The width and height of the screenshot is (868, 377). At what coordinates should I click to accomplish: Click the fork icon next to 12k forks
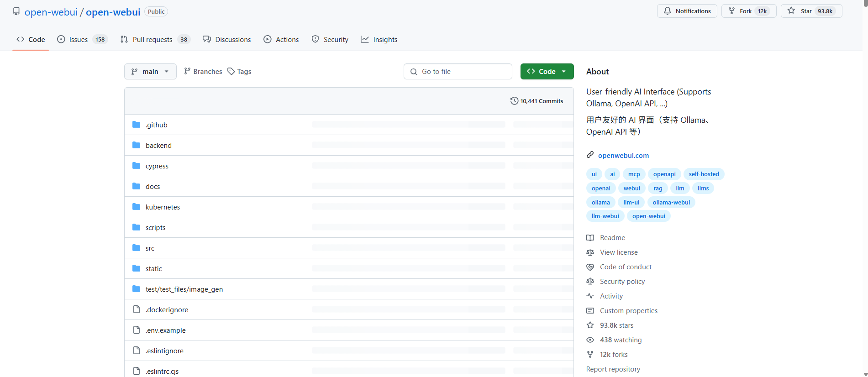[590, 355]
